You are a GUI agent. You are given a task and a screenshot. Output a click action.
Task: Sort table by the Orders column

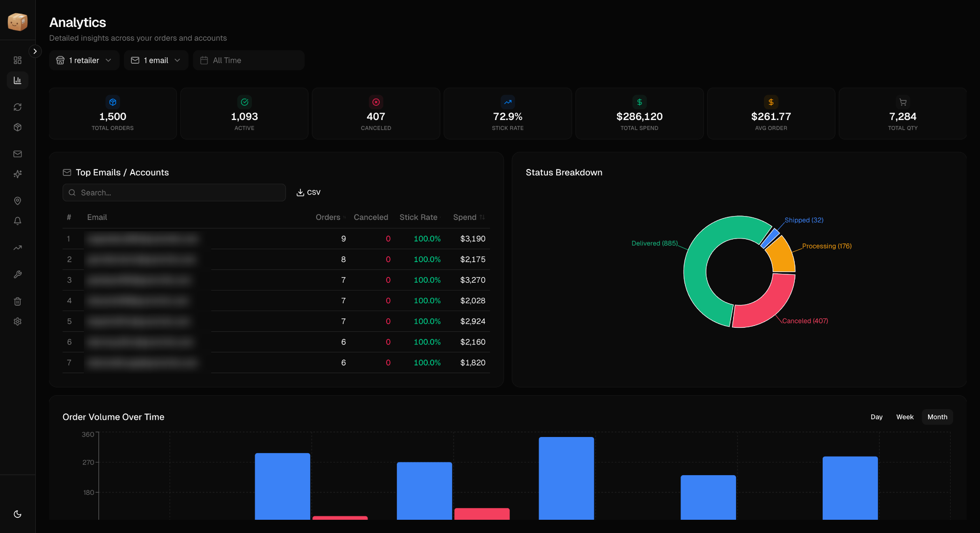[329, 217]
